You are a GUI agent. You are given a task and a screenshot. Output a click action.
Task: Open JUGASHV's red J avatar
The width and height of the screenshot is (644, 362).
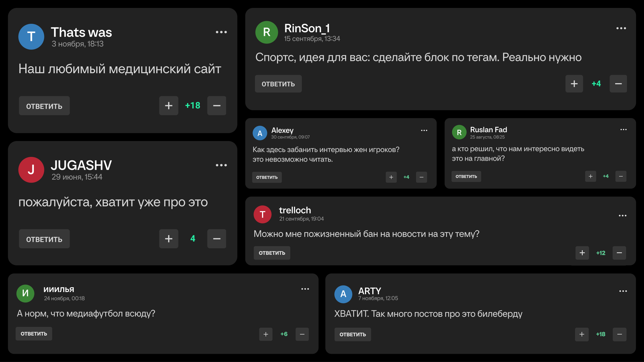coord(31,170)
